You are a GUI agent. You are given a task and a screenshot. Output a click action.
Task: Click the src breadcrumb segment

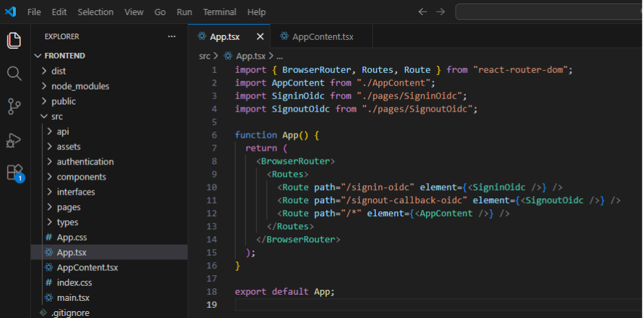204,56
